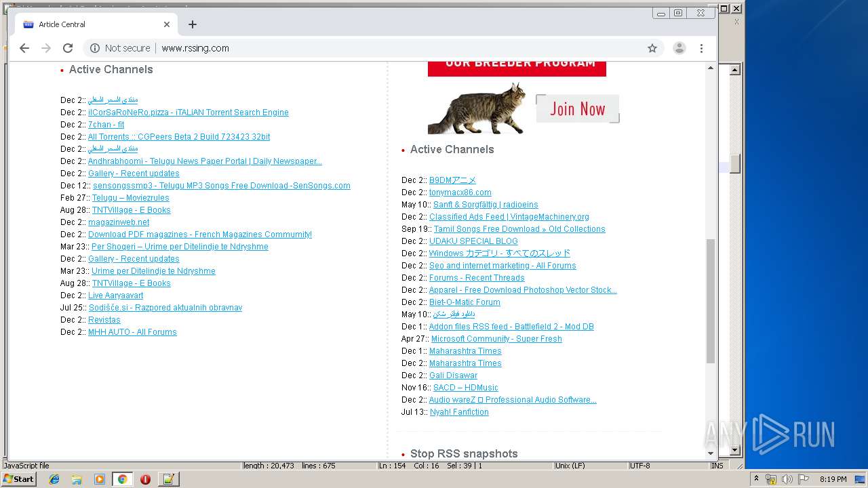Screen dimensions: 868x488
Task: Show hidden system tray icons
Action: click(757, 479)
